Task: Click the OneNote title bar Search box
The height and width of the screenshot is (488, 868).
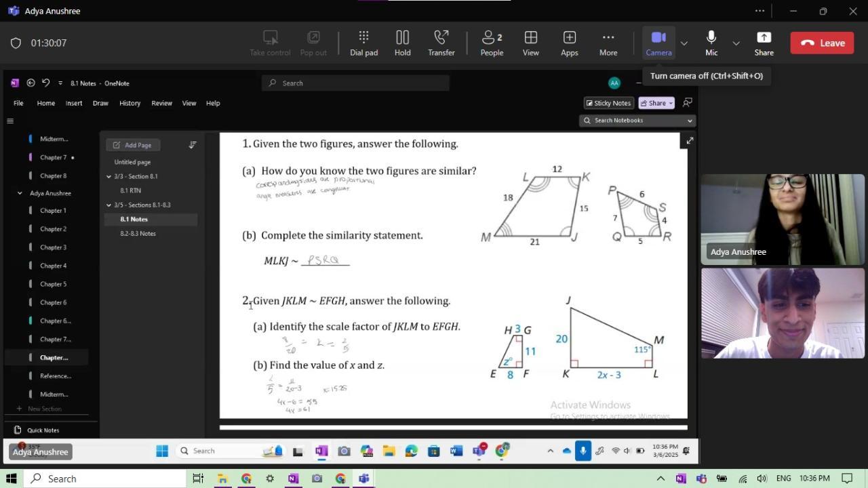Action: click(355, 83)
